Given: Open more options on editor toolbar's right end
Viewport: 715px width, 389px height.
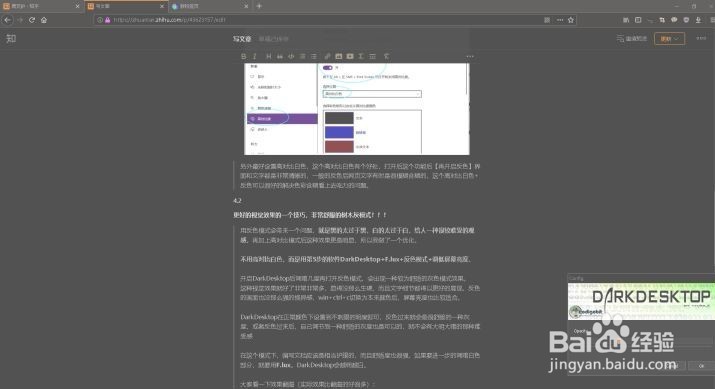Looking at the screenshot, I should click(470, 57).
